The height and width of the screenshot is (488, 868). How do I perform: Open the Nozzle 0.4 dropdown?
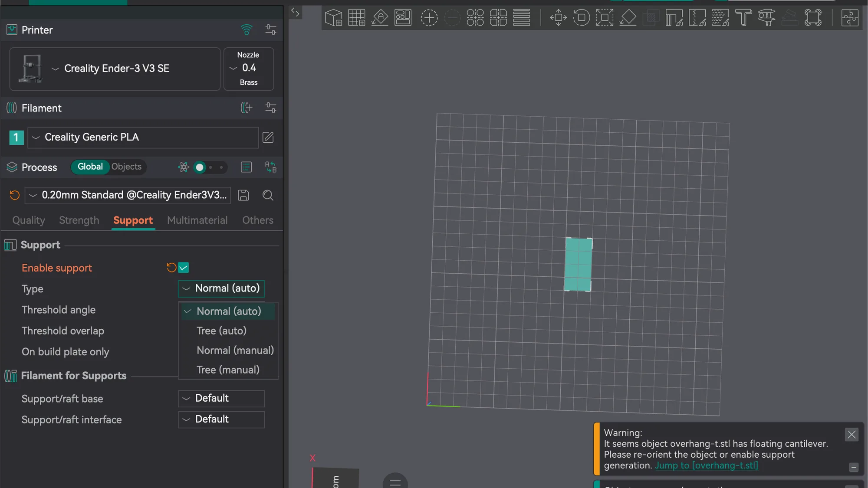point(249,69)
